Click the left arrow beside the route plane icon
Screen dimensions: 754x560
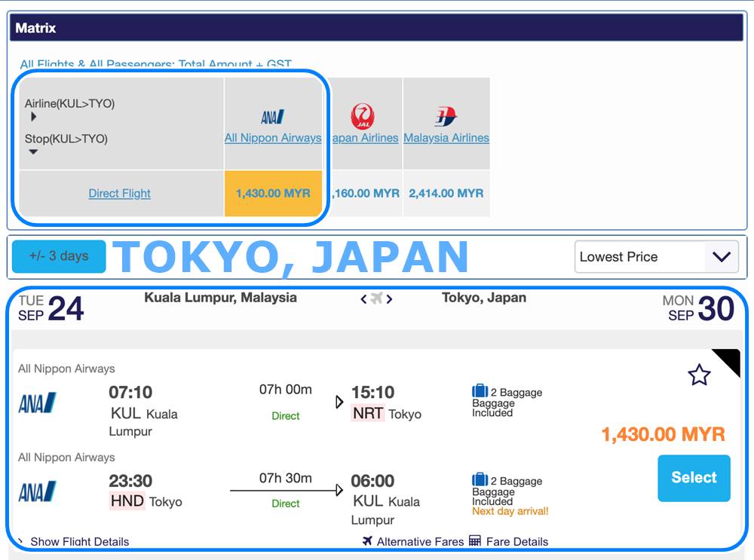point(363,299)
